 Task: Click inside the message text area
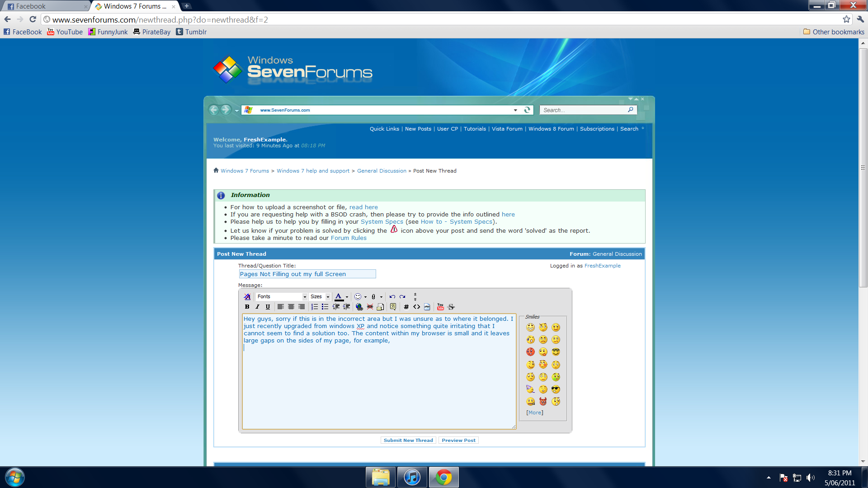coord(379,371)
